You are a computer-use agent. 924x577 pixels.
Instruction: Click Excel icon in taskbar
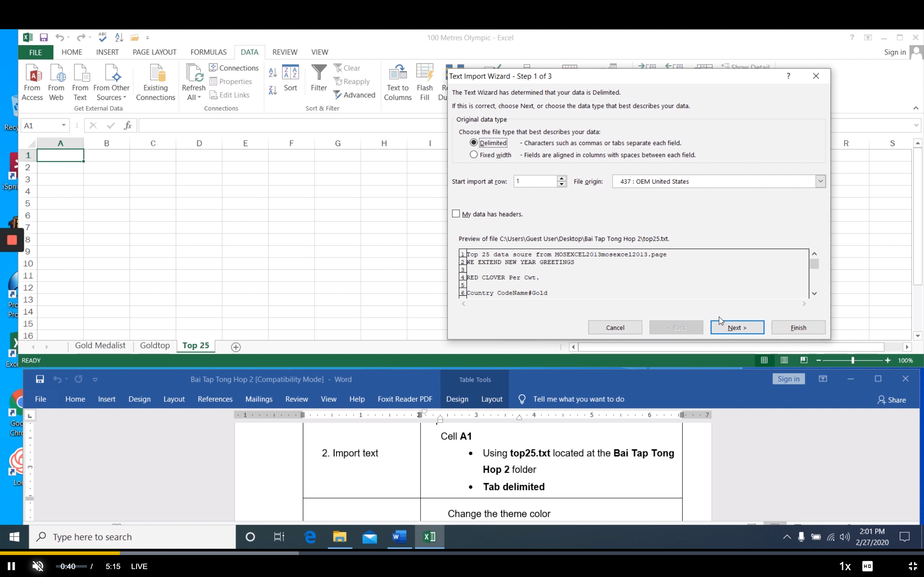click(430, 537)
